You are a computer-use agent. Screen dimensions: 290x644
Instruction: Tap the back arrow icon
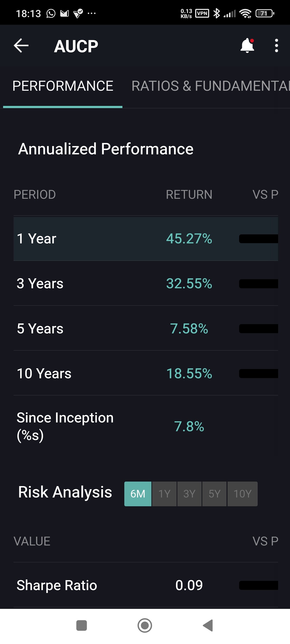21,46
